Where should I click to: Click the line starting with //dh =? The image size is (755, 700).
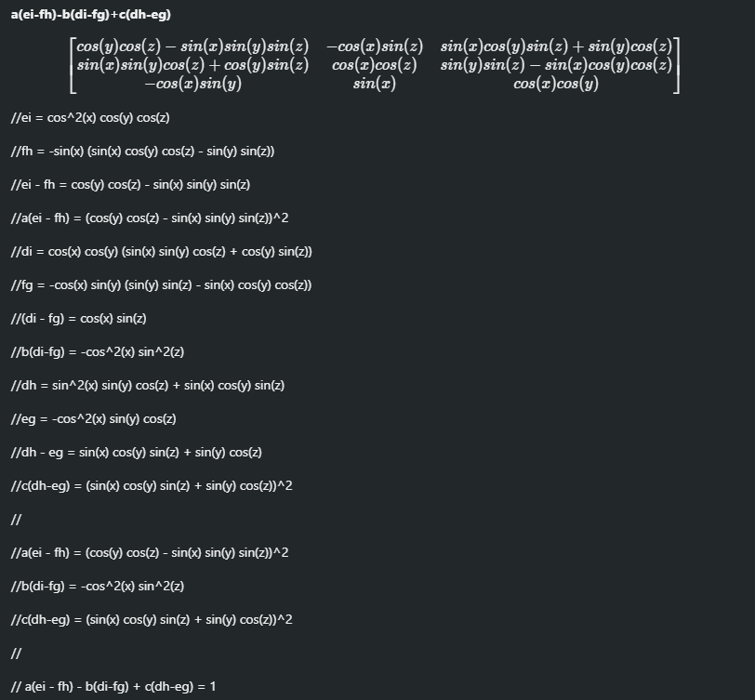pyautogui.click(x=148, y=386)
